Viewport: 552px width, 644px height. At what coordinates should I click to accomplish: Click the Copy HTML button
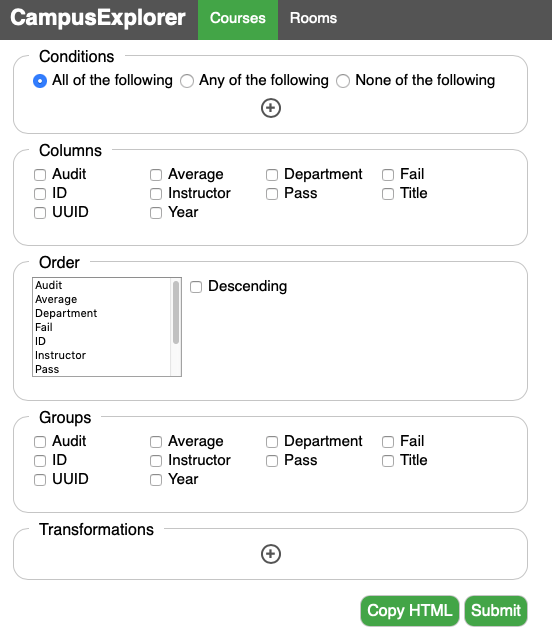pyautogui.click(x=410, y=611)
